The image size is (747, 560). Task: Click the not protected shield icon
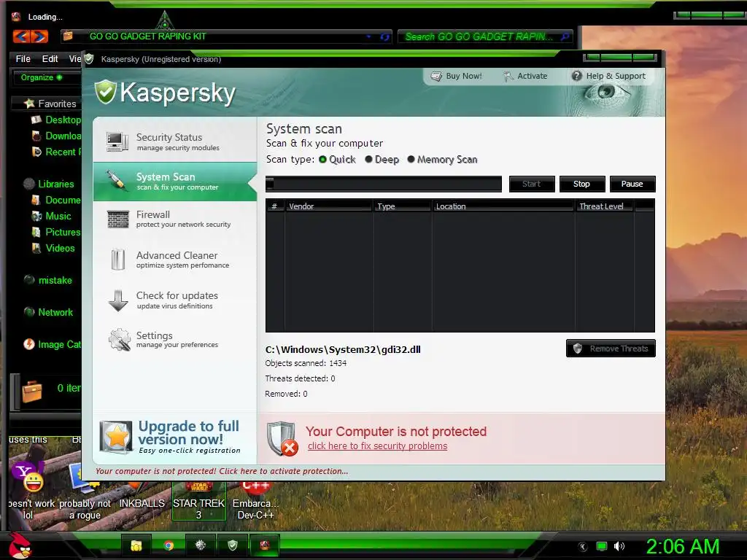click(x=282, y=438)
